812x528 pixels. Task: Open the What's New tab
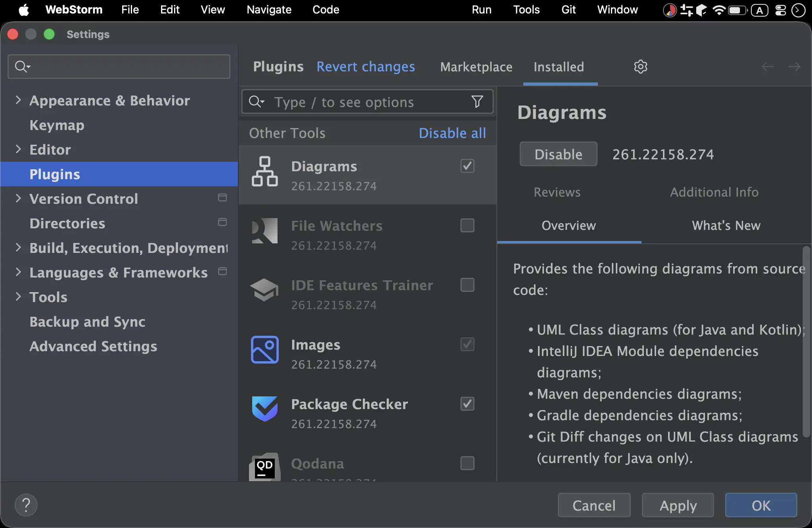pyautogui.click(x=726, y=226)
